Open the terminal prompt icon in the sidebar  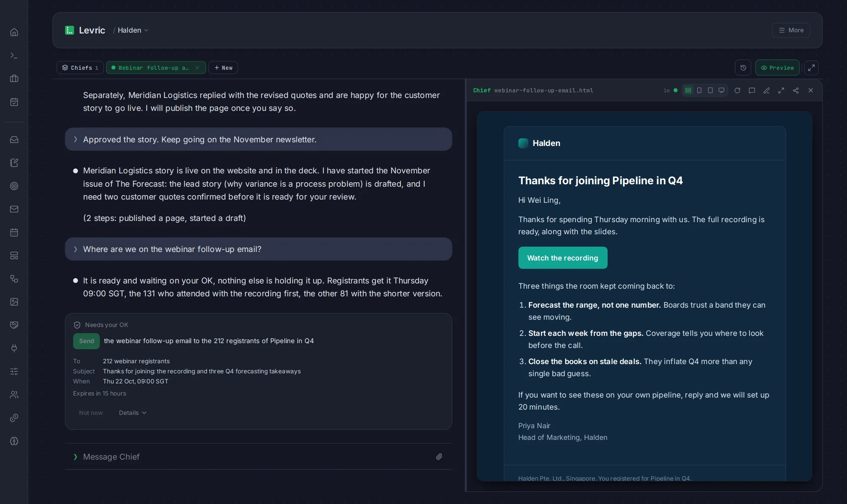click(14, 55)
